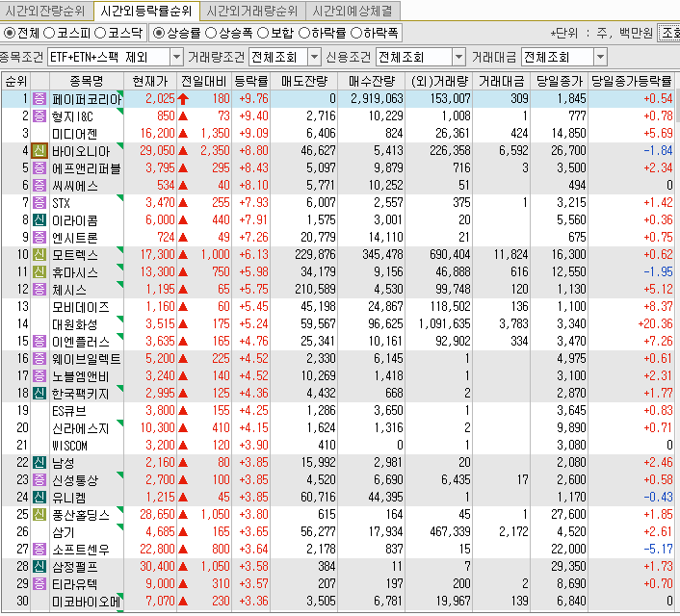Click the 신 badge icon for 바이오니아
680x616 pixels.
pos(39,151)
